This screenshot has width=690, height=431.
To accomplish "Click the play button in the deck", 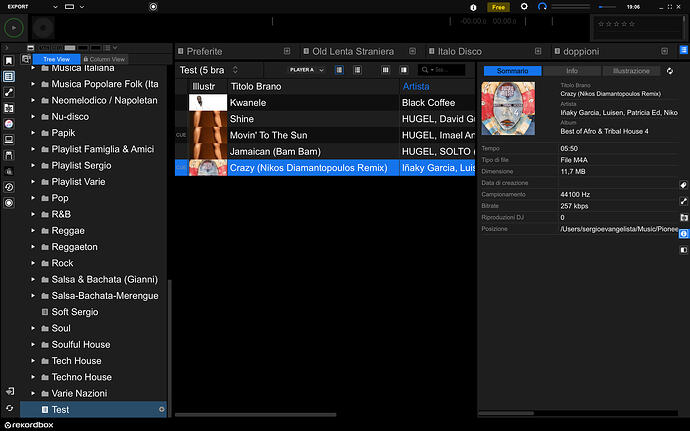I will pos(14,28).
